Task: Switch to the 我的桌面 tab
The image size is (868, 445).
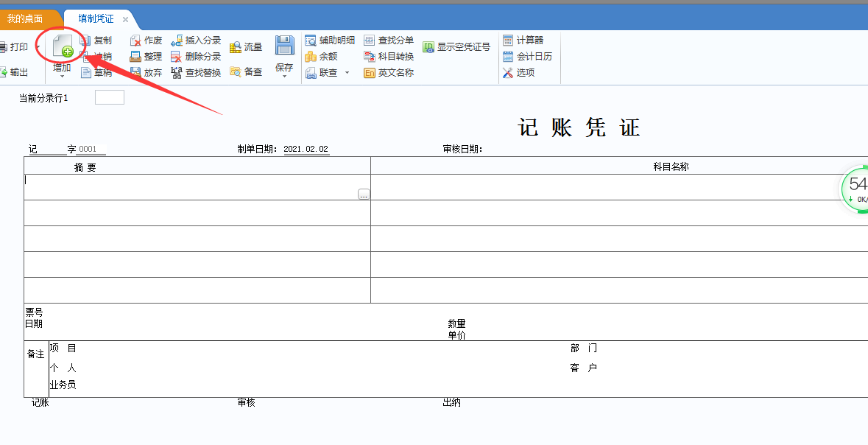Action: click(x=25, y=19)
